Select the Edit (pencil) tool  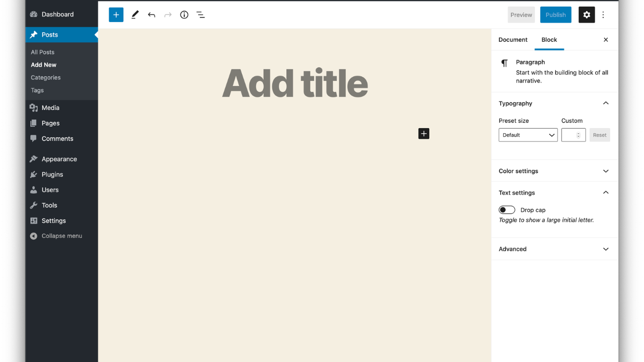[135, 15]
